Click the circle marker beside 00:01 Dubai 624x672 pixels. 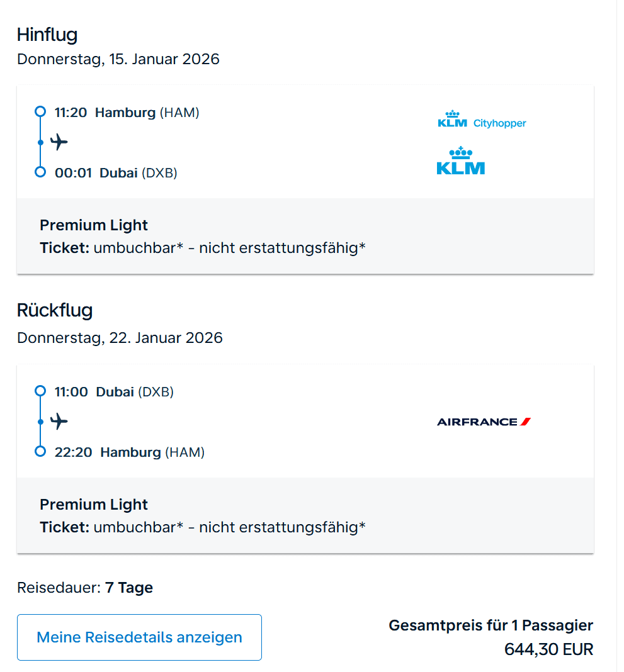tap(40, 172)
